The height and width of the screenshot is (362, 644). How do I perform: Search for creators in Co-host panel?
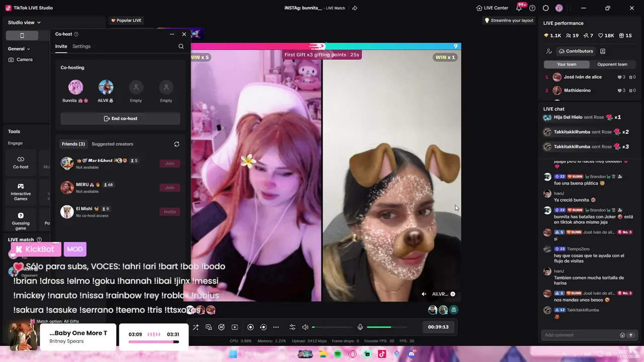coord(181,46)
